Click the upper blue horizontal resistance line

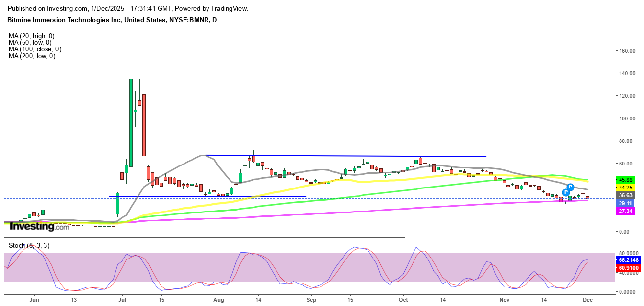pyautogui.click(x=343, y=156)
